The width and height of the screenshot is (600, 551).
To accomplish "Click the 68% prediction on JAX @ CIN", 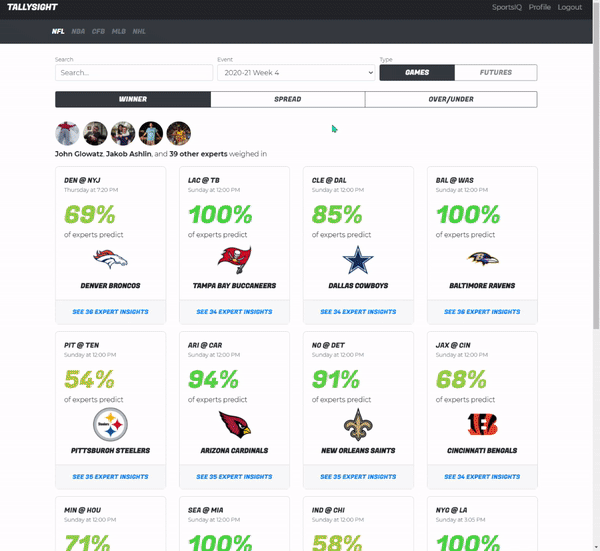I will (461, 379).
